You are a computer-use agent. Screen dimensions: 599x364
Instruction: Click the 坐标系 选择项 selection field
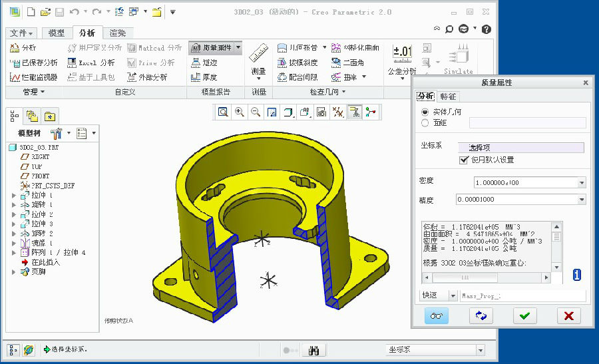[521, 148]
